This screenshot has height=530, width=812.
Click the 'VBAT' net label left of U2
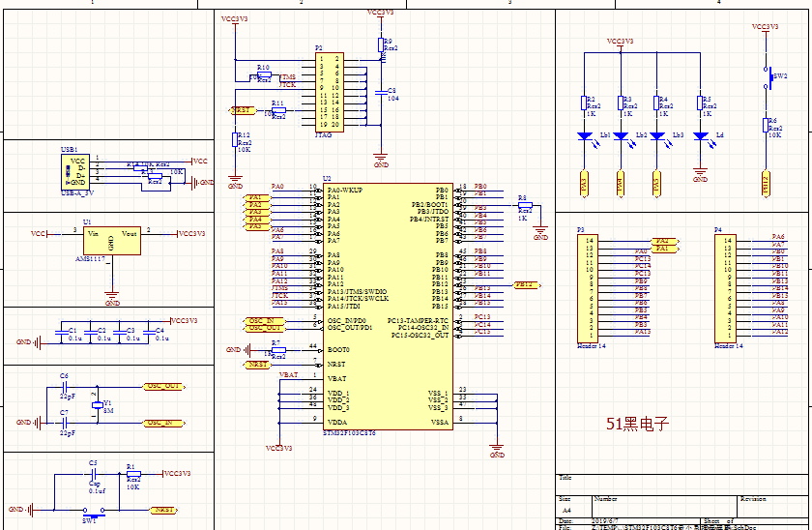coord(288,374)
